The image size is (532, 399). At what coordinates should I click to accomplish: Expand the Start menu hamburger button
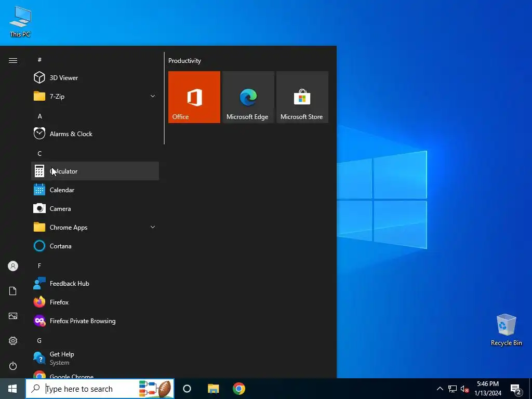click(13, 60)
